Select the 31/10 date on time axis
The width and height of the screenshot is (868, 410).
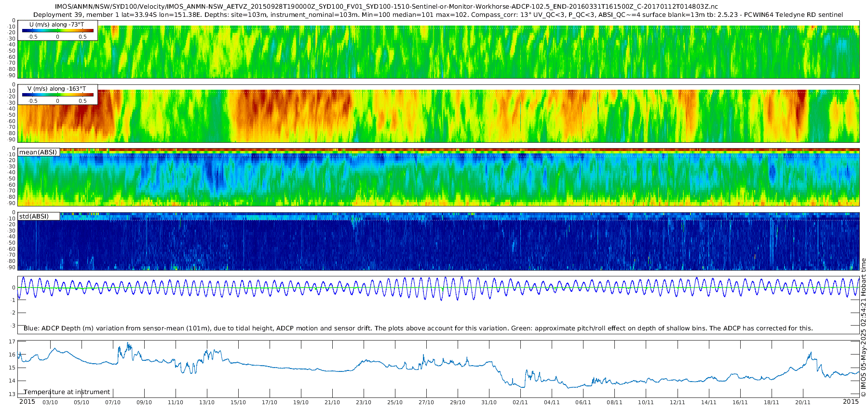coord(489,402)
